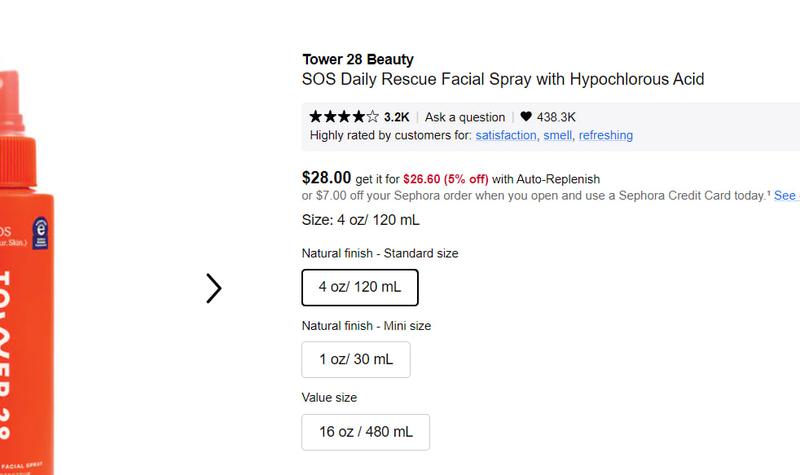Click the Ask a question link

[465, 117]
